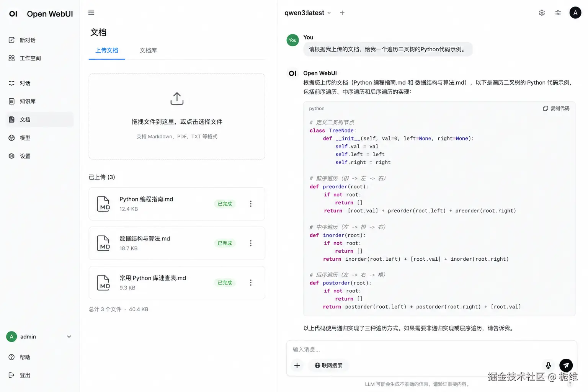This screenshot has height=392, width=588.
Task: Open chat controls sliders icon
Action: 558,13
